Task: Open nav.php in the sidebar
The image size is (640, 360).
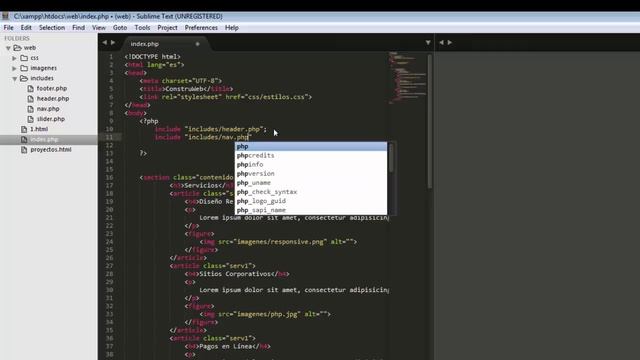Action: pos(48,109)
